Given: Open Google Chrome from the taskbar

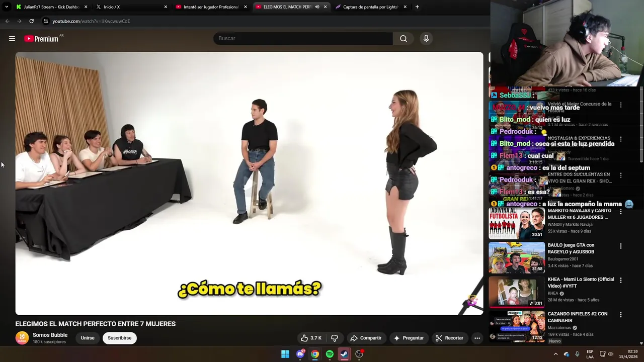Looking at the screenshot, I should (x=315, y=354).
